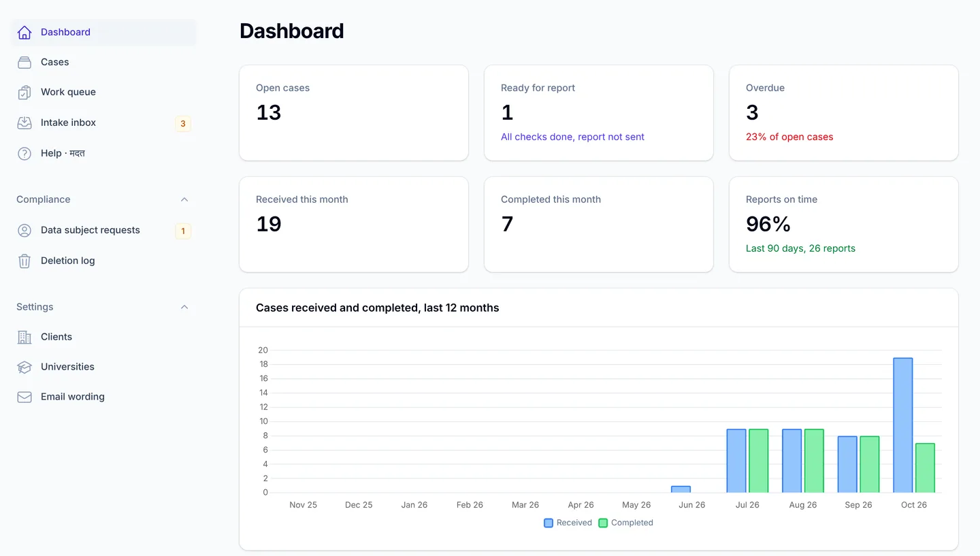Collapse the Settings section chevron
Image resolution: width=980 pixels, height=556 pixels.
(184, 307)
